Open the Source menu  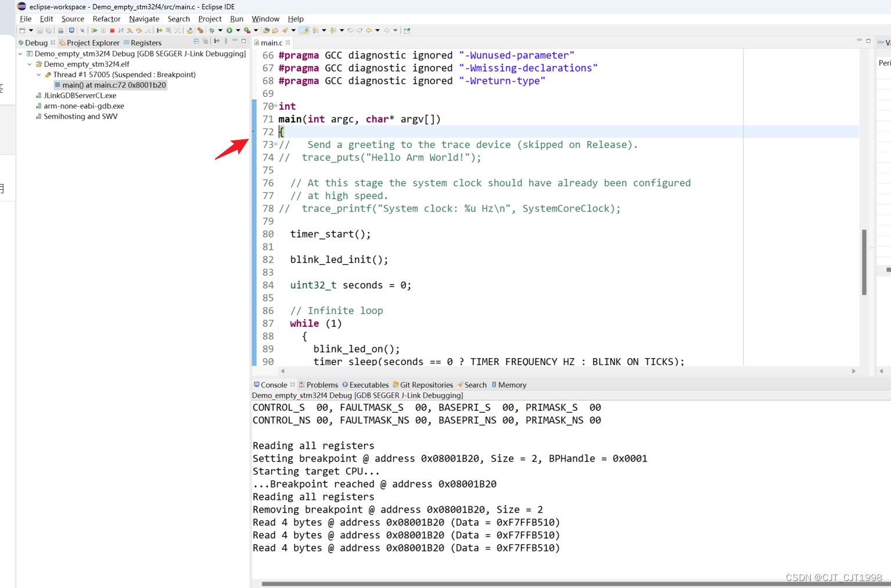coord(73,19)
